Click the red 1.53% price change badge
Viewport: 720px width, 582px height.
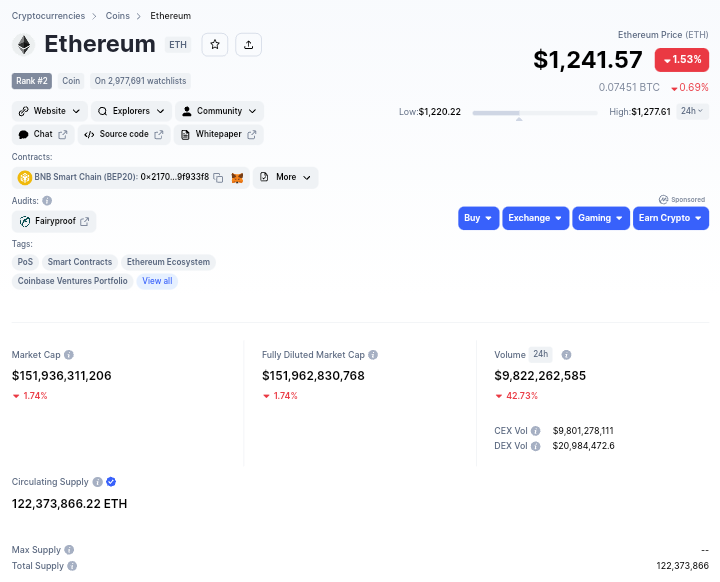click(681, 60)
